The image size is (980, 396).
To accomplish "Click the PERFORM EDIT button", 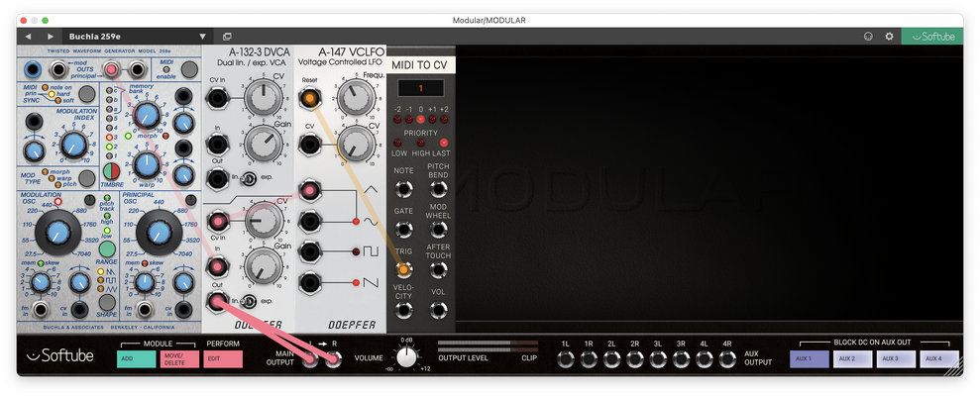I will [x=223, y=359].
